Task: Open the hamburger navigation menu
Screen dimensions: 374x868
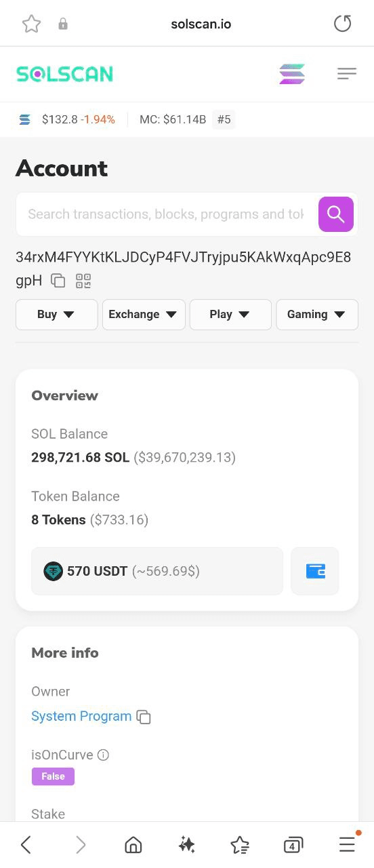Action: click(347, 74)
